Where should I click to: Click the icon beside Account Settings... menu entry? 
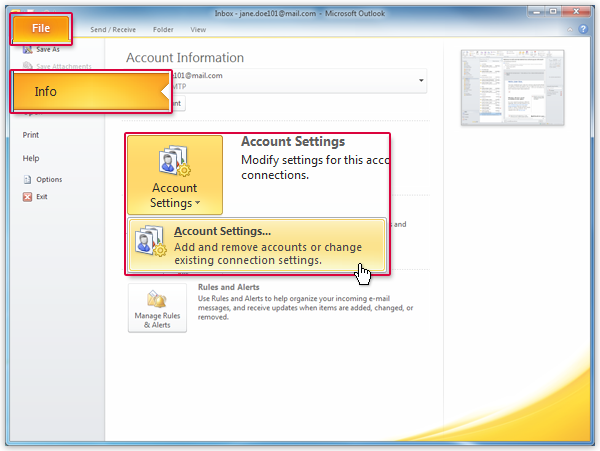(x=150, y=245)
